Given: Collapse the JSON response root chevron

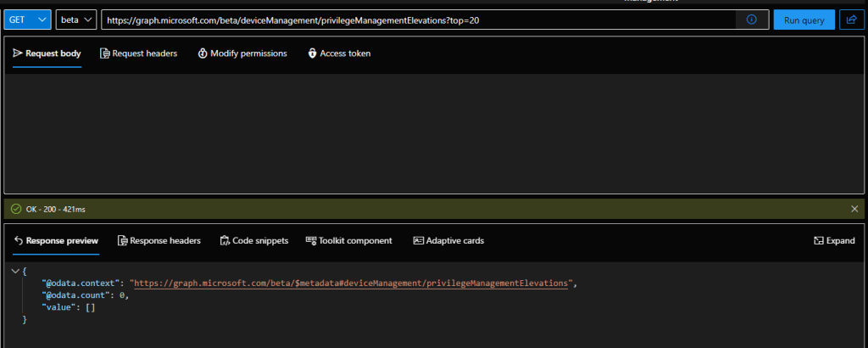Looking at the screenshot, I should (15, 271).
